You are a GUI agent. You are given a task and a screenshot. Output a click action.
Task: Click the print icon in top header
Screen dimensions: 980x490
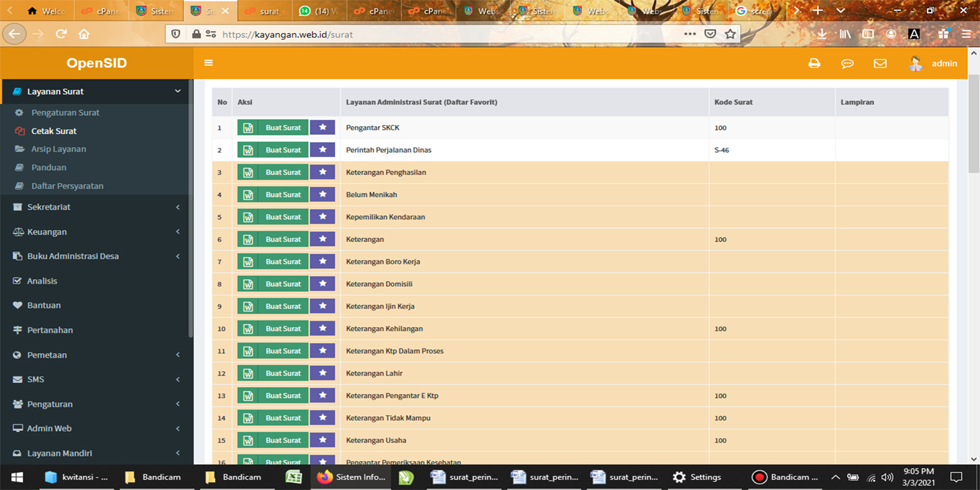point(814,63)
